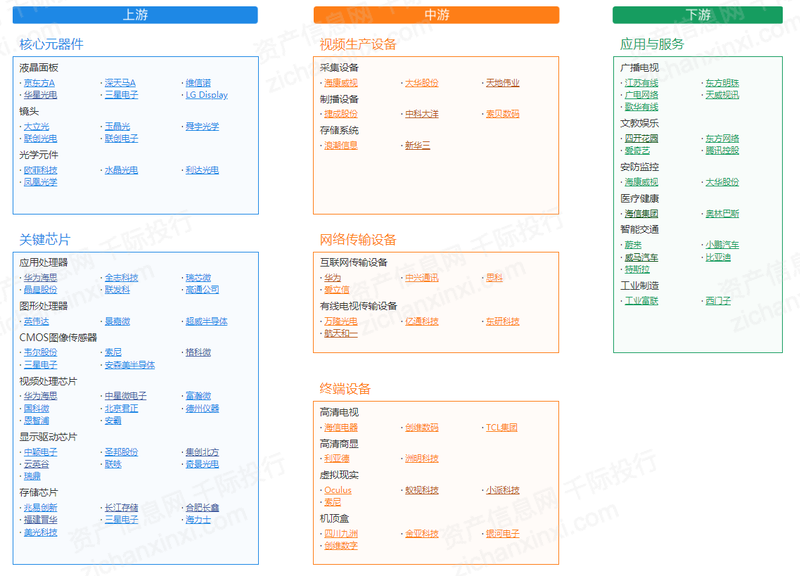This screenshot has width=800, height=576.
Task: Open 海康威视 under 采集设备
Action: click(341, 83)
